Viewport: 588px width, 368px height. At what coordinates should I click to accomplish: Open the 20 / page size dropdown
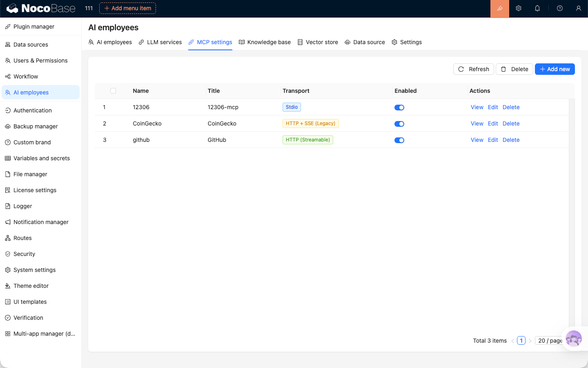[550, 341]
